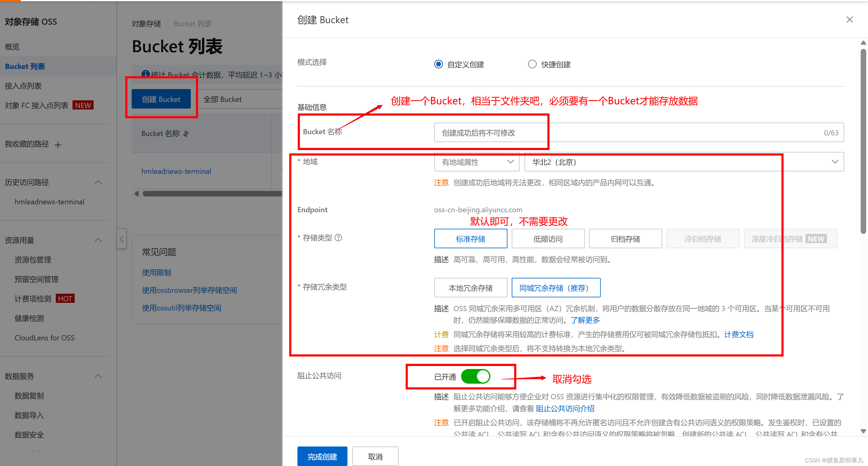The width and height of the screenshot is (868, 466).
Task: Open the 计费文档 link
Action: coord(738,334)
